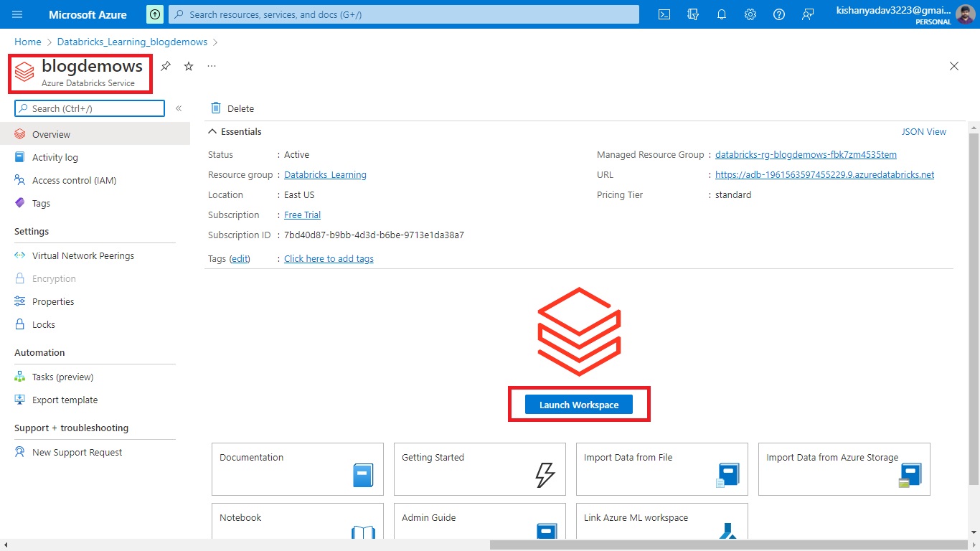Open portal settings gear
This screenshot has width=980, height=551.
(750, 14)
